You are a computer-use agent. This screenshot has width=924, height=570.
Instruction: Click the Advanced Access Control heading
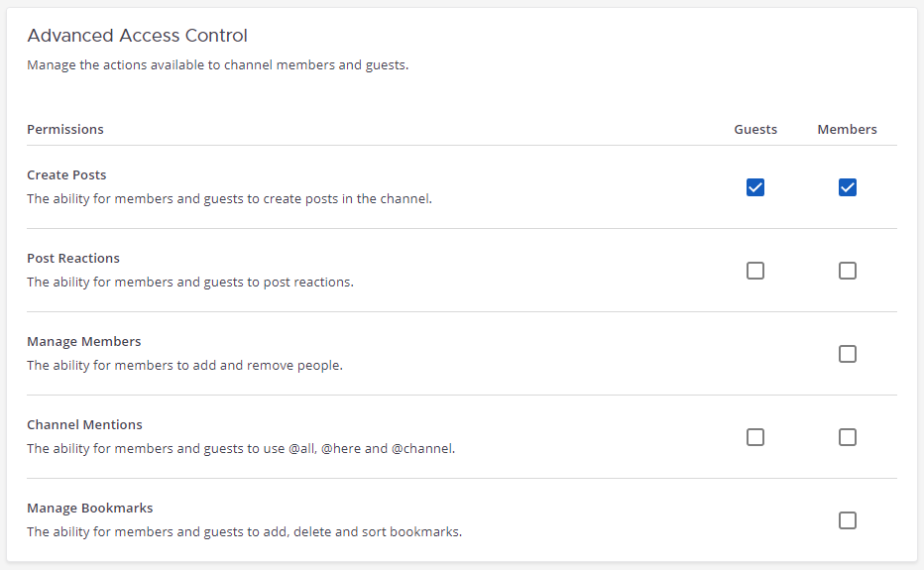click(x=138, y=36)
